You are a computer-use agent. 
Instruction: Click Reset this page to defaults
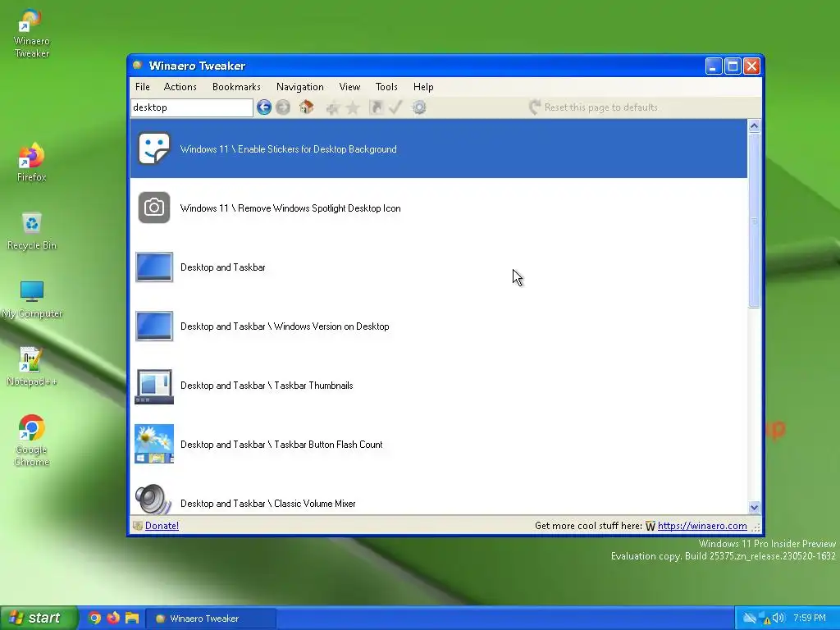click(594, 107)
